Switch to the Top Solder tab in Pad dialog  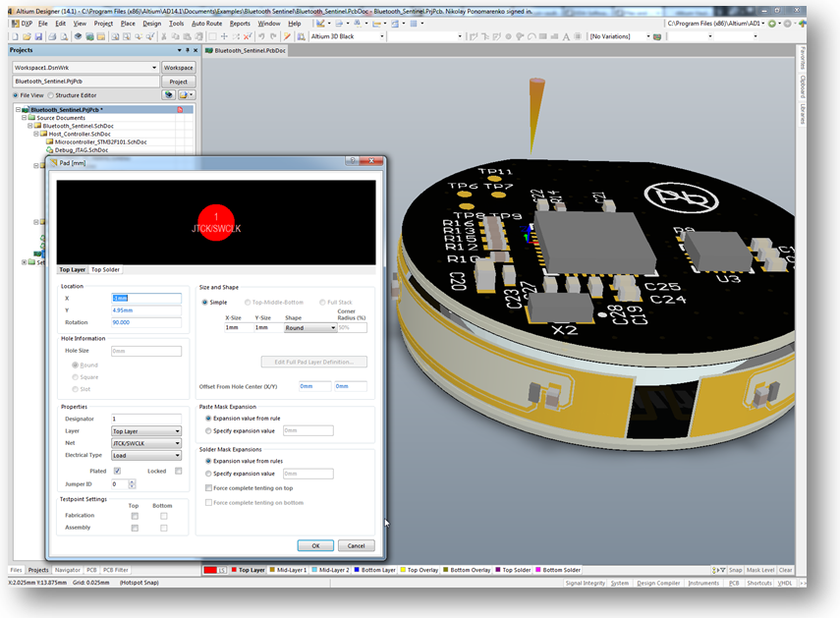click(x=105, y=270)
